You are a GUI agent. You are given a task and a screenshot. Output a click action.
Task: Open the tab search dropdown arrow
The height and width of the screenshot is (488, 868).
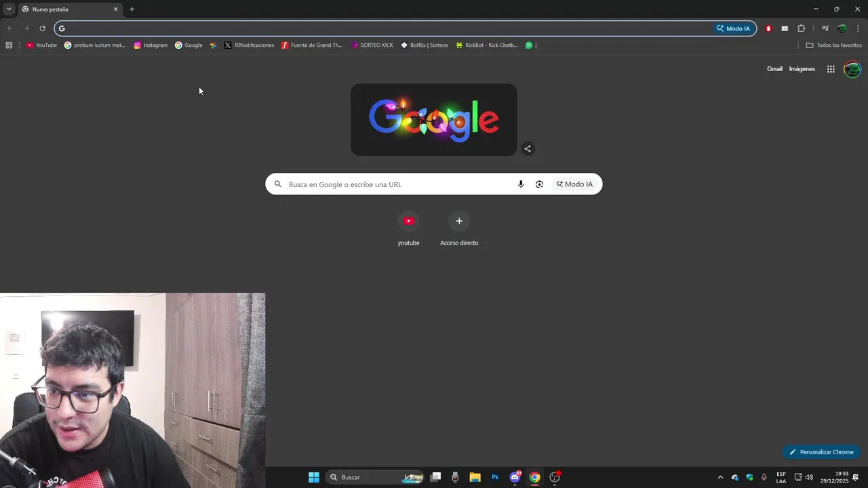(x=9, y=9)
